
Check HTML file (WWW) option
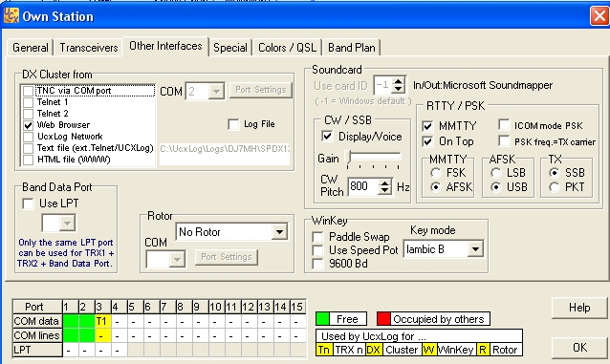(x=28, y=160)
